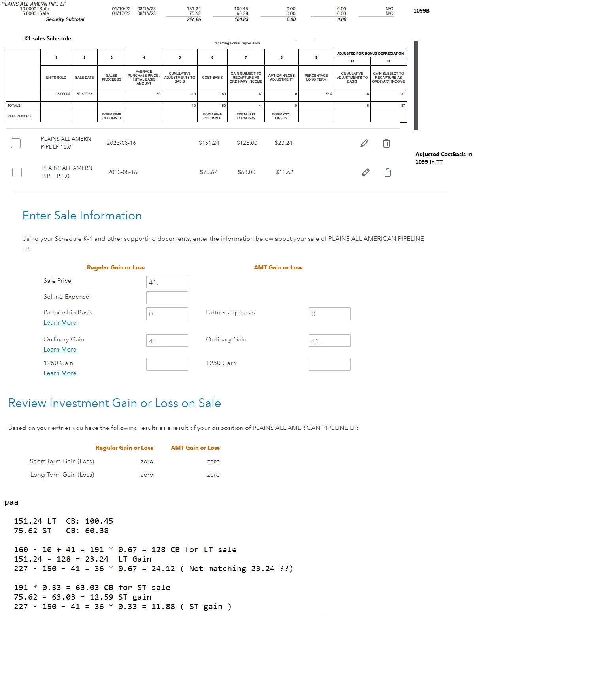
Task: Select the $12.62 gain value
Action: 285,172
